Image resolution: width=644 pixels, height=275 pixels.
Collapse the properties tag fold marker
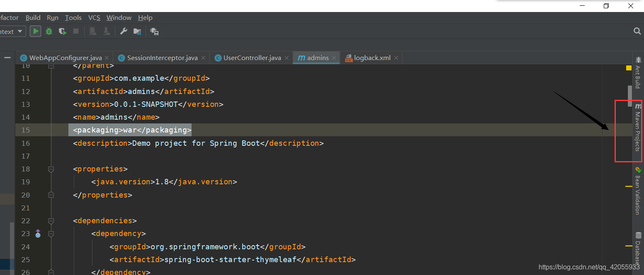click(x=51, y=169)
